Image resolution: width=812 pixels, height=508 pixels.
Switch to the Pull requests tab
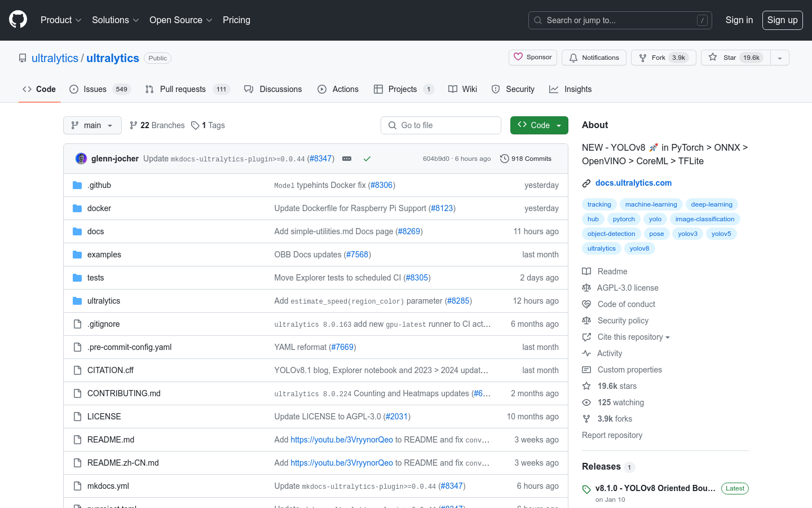(x=187, y=89)
